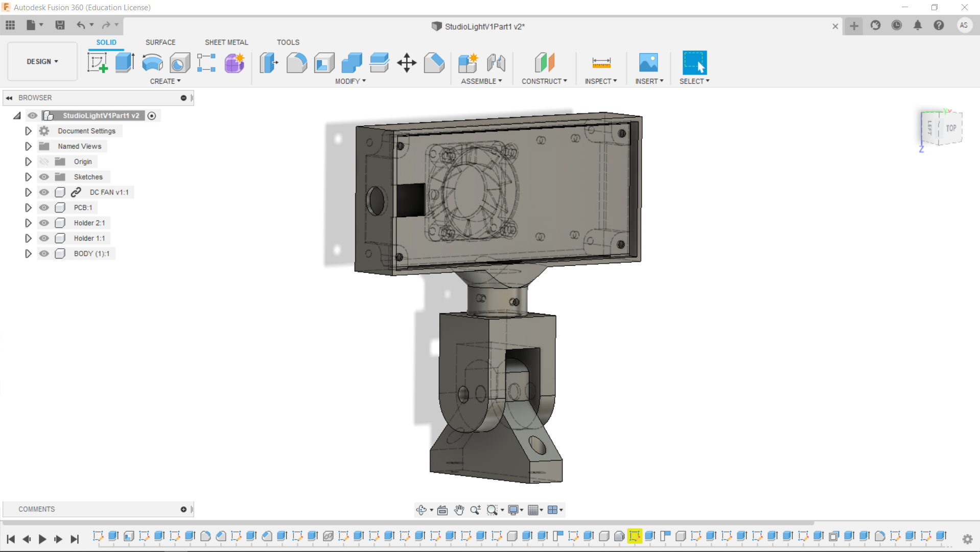
Task: Open the MODIFY dropdown menu
Action: click(351, 81)
